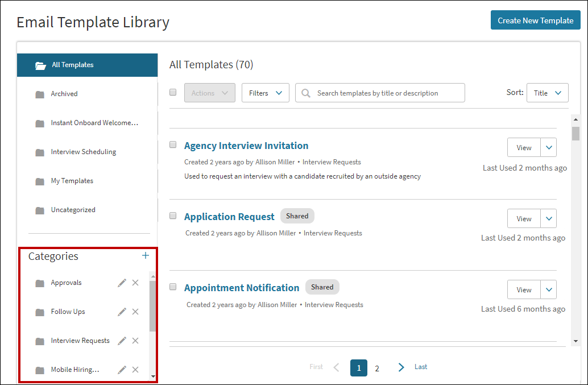Screen dimensions: 588x385
Task: Open the Actions dropdown
Action: (x=210, y=93)
